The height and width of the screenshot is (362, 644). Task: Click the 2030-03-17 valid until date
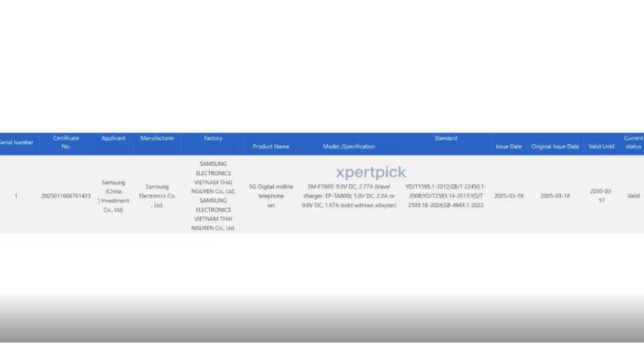(x=601, y=196)
